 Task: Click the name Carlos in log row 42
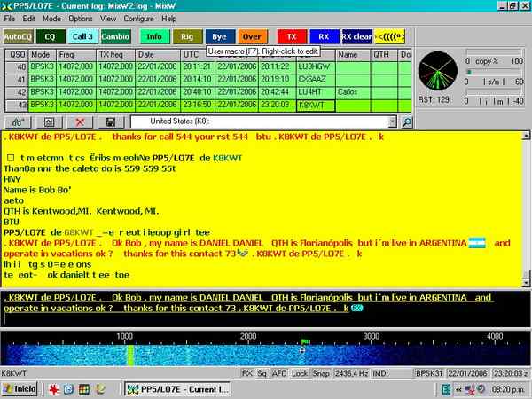[348, 92]
